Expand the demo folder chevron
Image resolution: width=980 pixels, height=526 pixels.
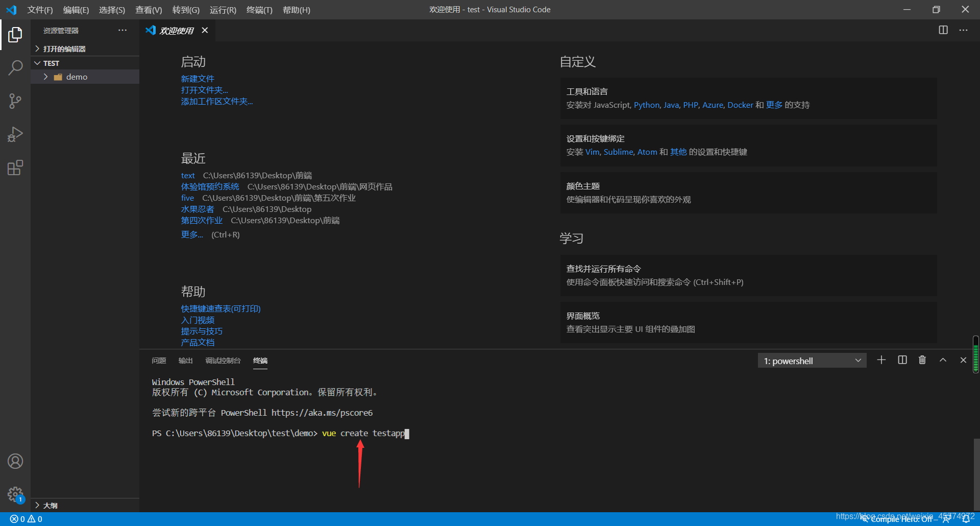click(46, 77)
